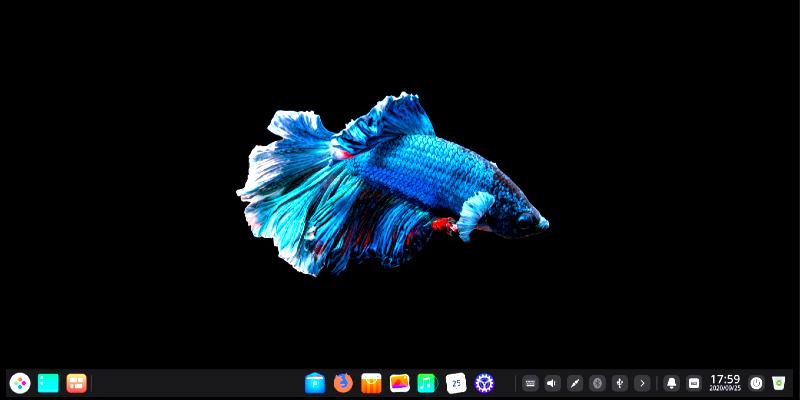This screenshot has height=400, width=800.
Task: Open multitasking view from the dock
Action: [x=76, y=383]
